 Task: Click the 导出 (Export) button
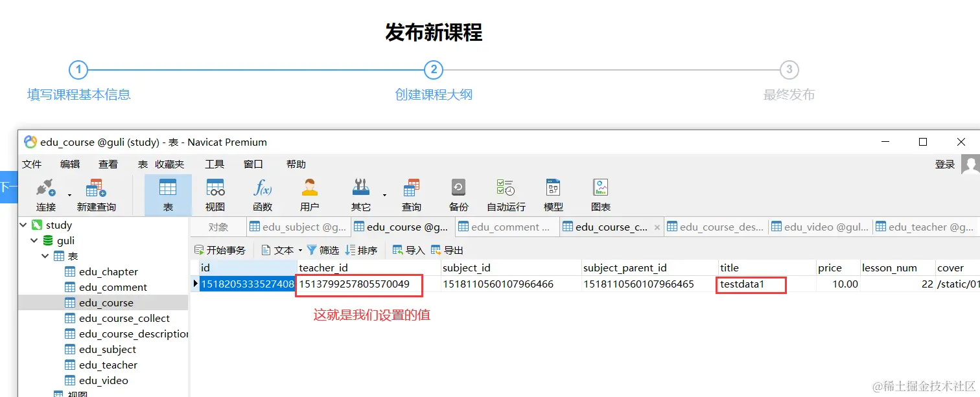point(447,250)
